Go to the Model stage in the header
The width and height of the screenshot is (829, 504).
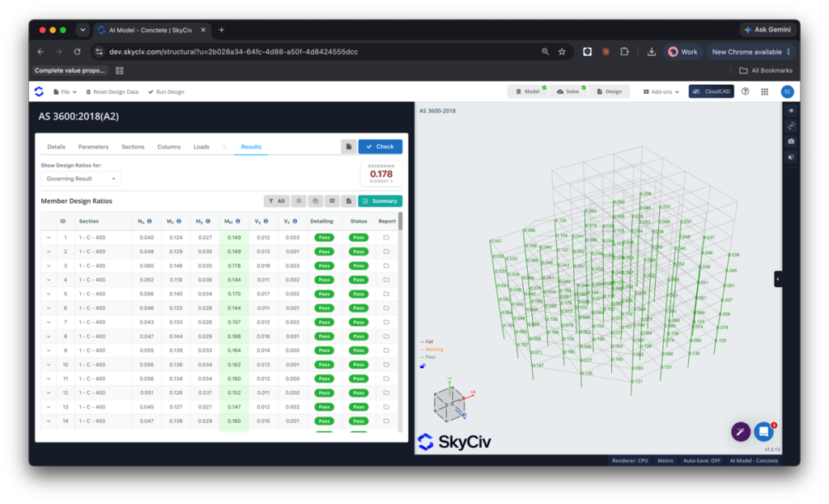click(x=528, y=91)
